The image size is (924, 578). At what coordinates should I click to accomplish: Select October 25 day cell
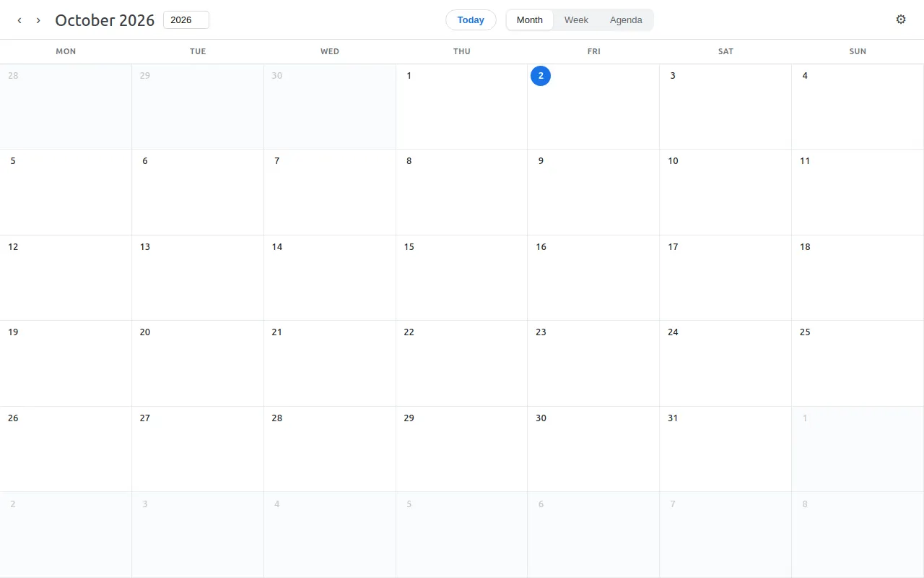point(858,363)
